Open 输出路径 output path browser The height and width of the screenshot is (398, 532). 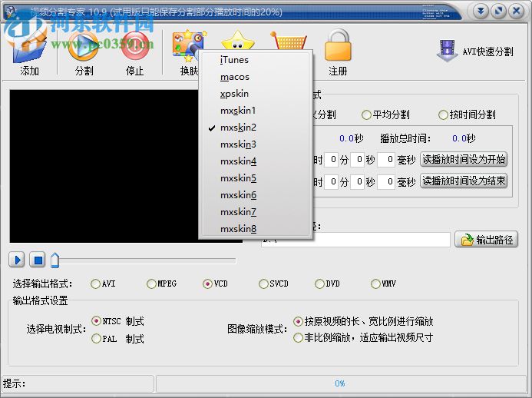[486, 240]
